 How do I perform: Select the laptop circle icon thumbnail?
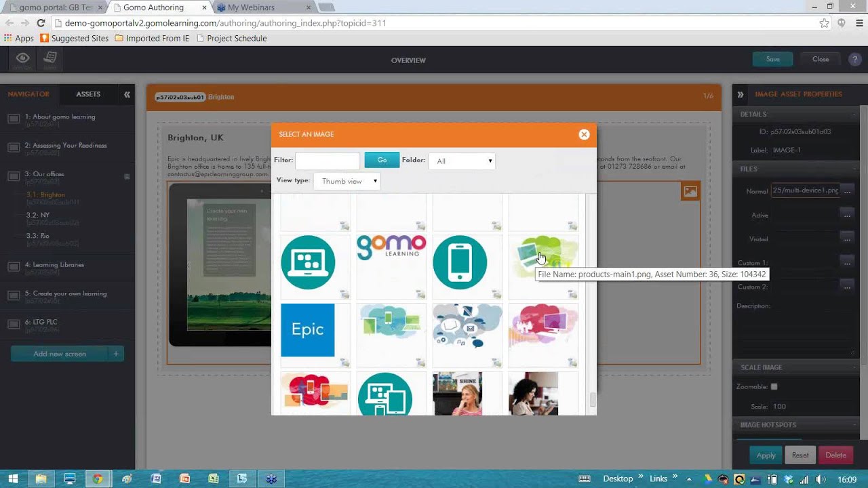click(308, 262)
